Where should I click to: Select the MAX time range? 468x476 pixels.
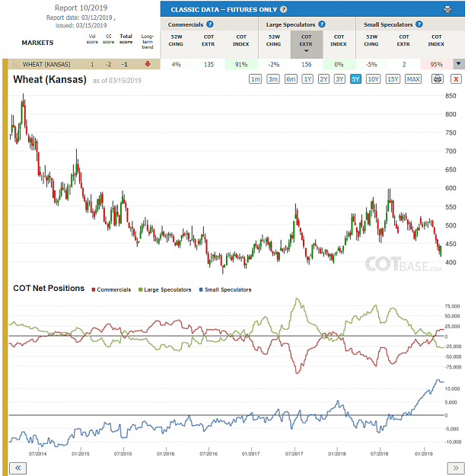pos(413,79)
